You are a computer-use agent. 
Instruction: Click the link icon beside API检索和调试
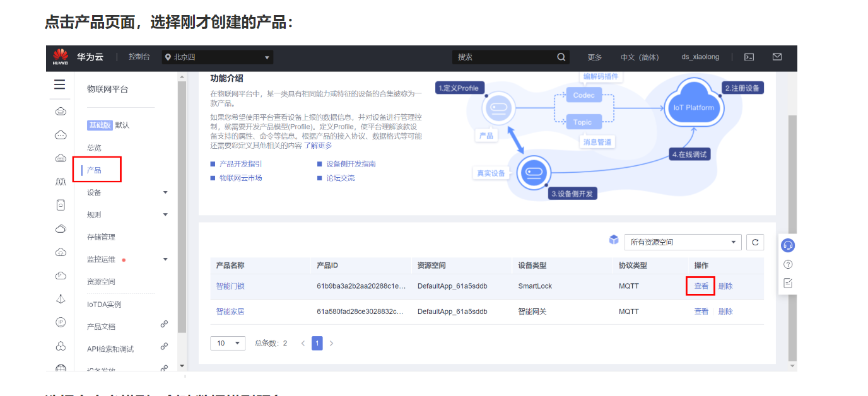click(x=164, y=346)
